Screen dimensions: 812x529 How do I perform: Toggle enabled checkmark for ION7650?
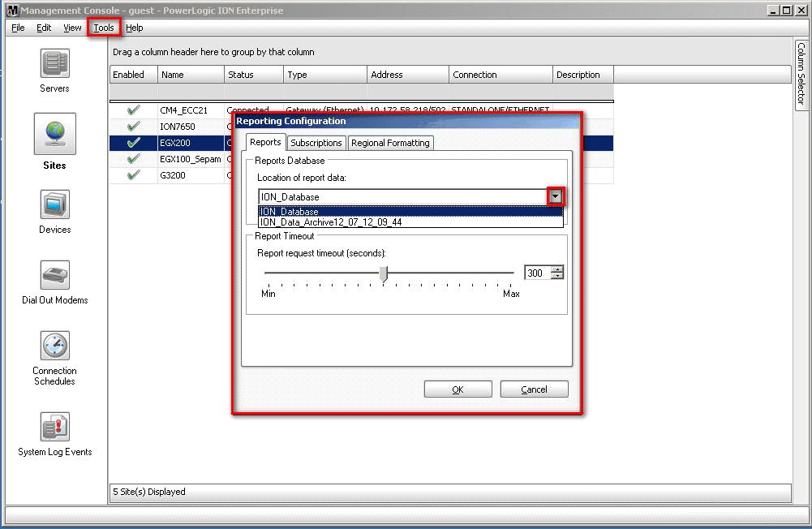[134, 127]
